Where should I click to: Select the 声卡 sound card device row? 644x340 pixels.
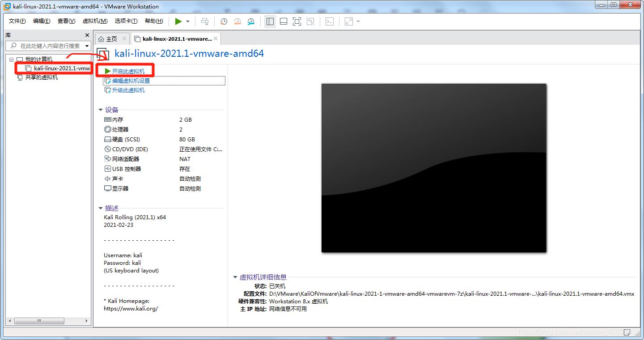[x=164, y=178]
